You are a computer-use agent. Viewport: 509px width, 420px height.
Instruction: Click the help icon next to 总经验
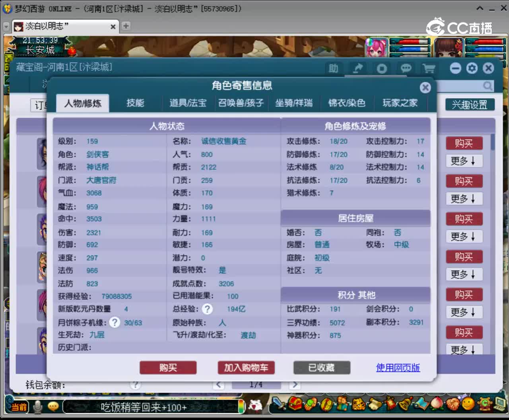(x=207, y=309)
